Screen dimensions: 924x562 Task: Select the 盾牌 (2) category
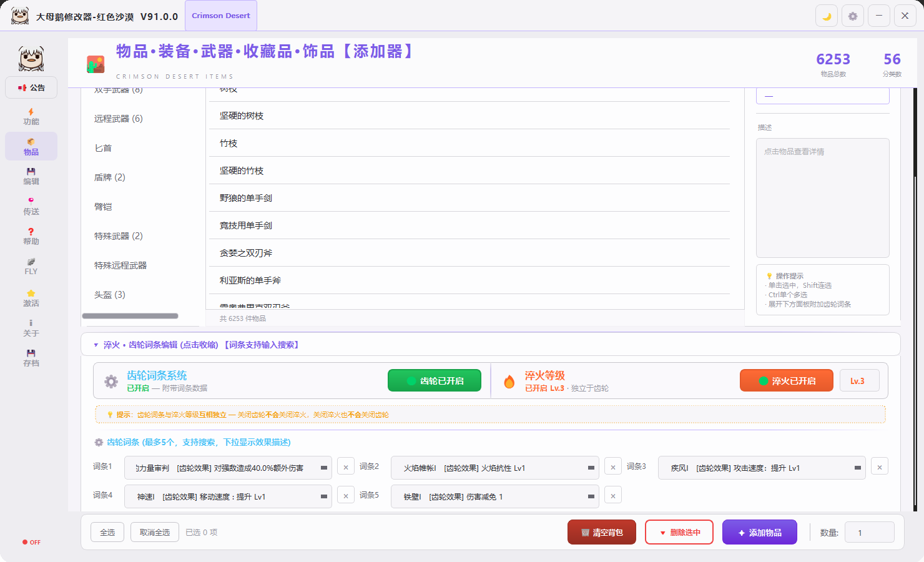tap(110, 177)
